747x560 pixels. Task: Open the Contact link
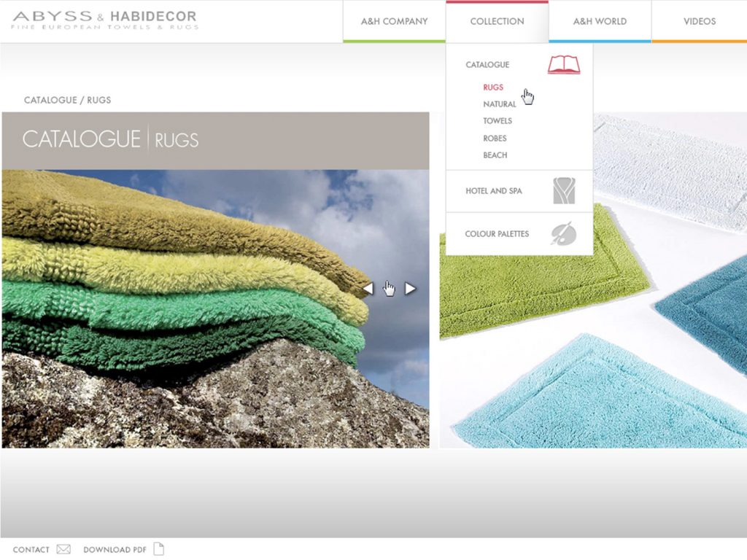31,550
